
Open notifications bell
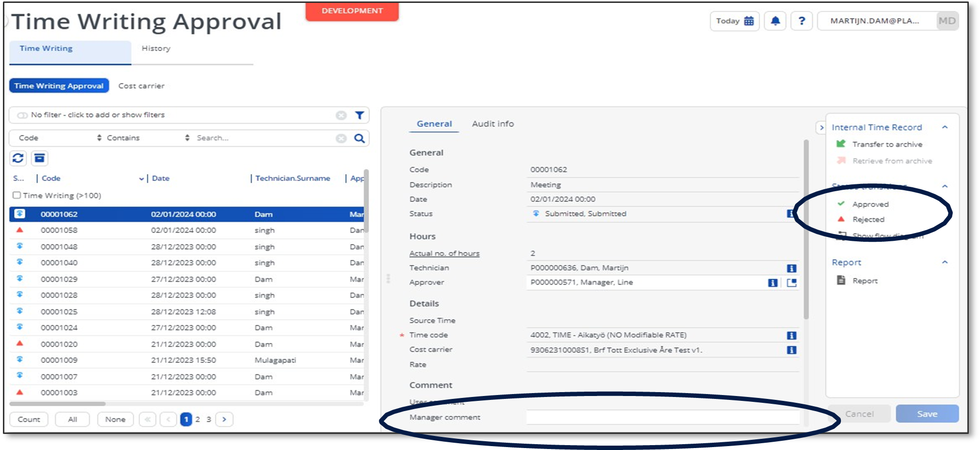775,21
